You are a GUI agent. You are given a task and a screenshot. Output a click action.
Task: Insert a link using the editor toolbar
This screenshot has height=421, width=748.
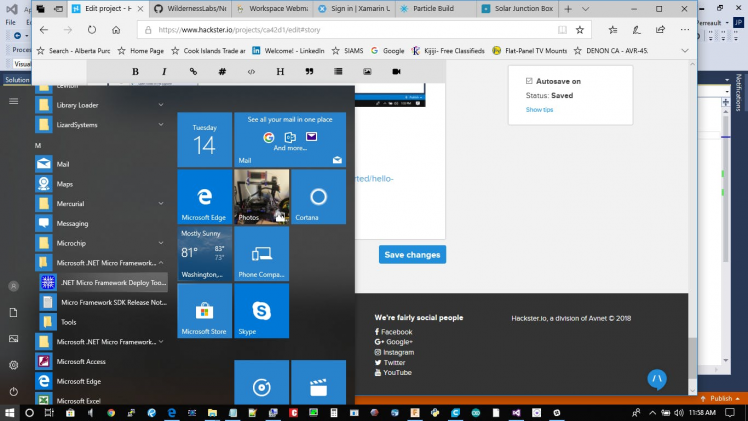pos(193,72)
